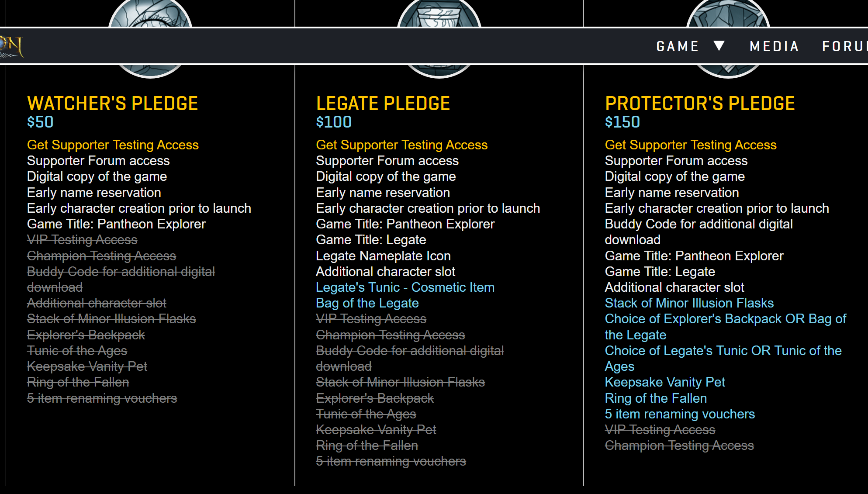Expand the GAME dropdown arrow
868x494 pixels.
pos(719,45)
